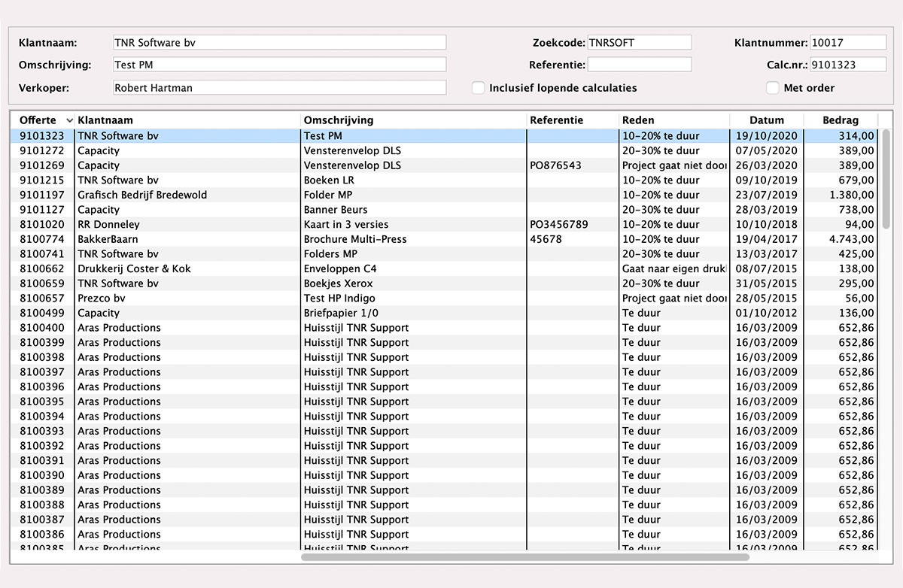This screenshot has height=588, width=903.
Task: Click the amount 94,00
Action: tap(860, 225)
